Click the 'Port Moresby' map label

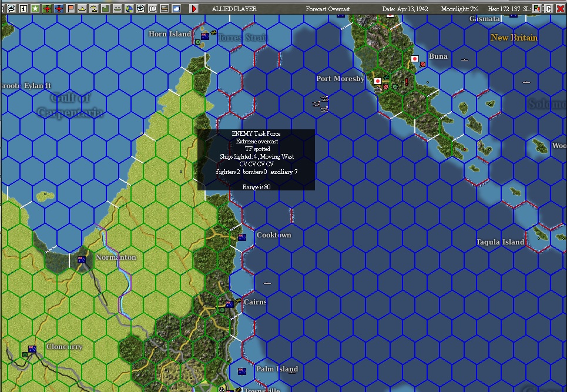click(340, 79)
